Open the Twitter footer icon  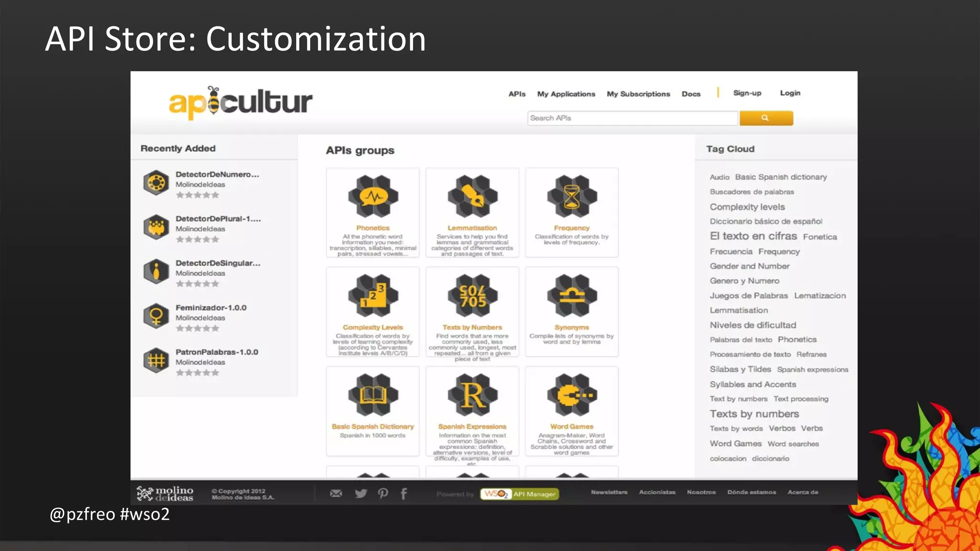pyautogui.click(x=361, y=494)
